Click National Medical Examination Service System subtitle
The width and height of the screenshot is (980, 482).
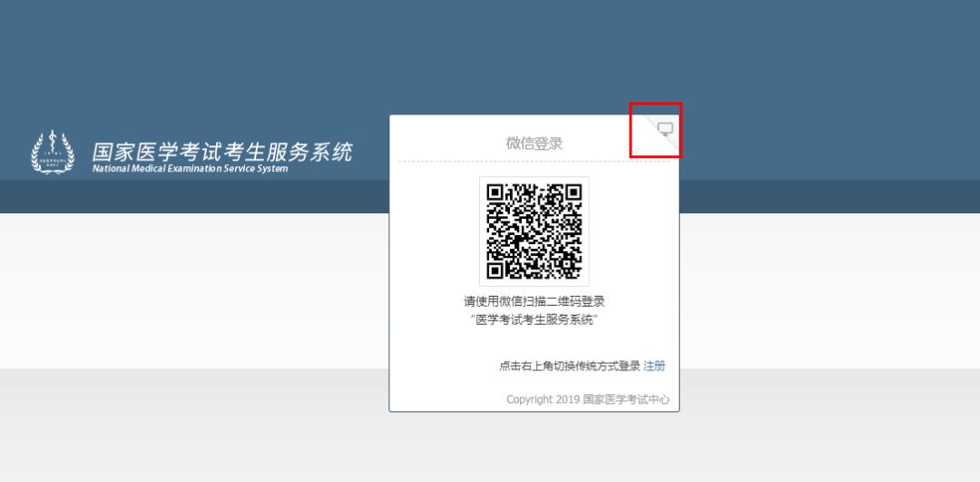pos(190,169)
